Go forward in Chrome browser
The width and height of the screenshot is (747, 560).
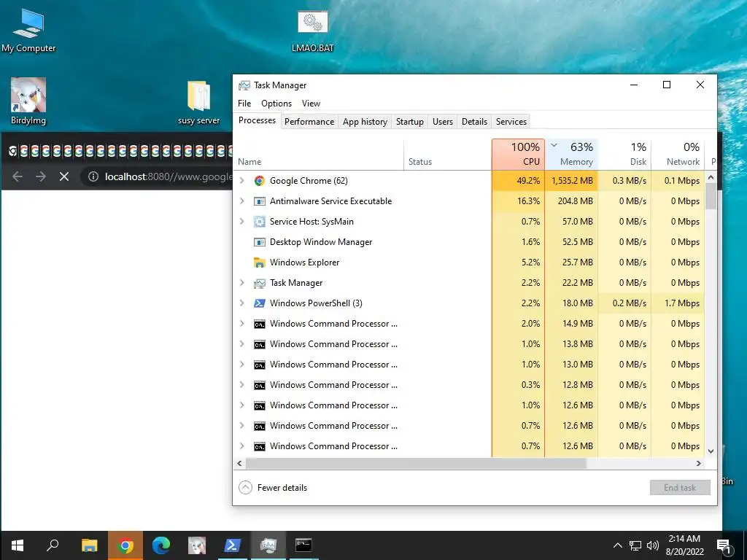[x=41, y=176]
